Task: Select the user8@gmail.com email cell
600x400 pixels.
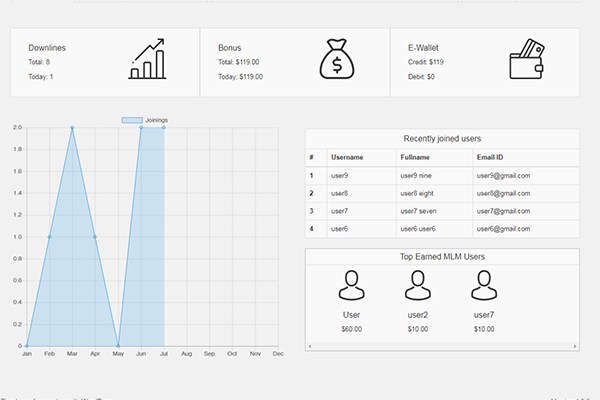Action: pyautogui.click(x=503, y=193)
